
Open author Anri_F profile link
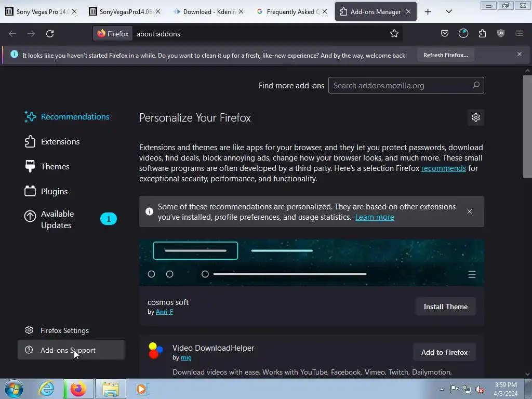click(164, 312)
